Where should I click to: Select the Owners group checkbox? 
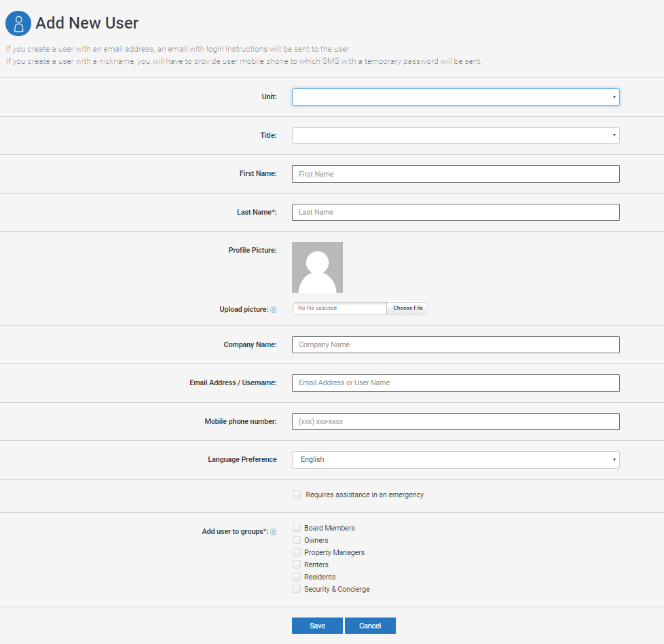[x=297, y=540]
